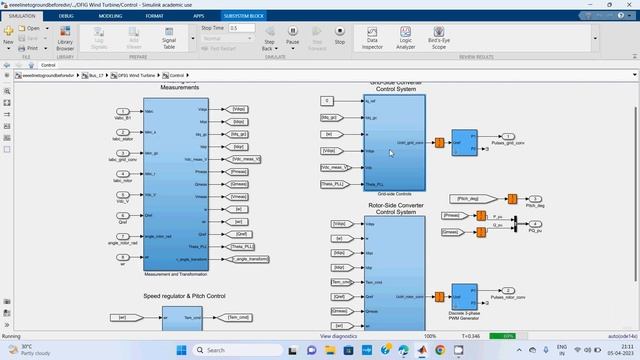Open the Signal Table
640x360 pixels.
tap(169, 38)
